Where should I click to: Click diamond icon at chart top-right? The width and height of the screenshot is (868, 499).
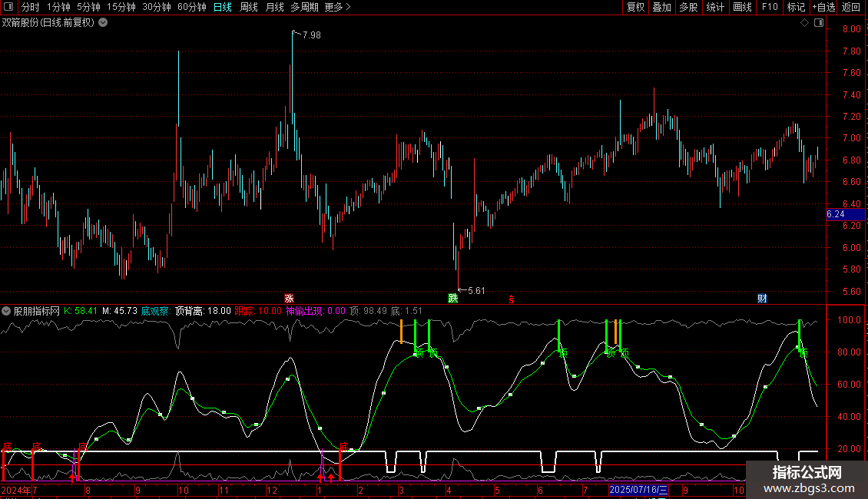coord(805,23)
